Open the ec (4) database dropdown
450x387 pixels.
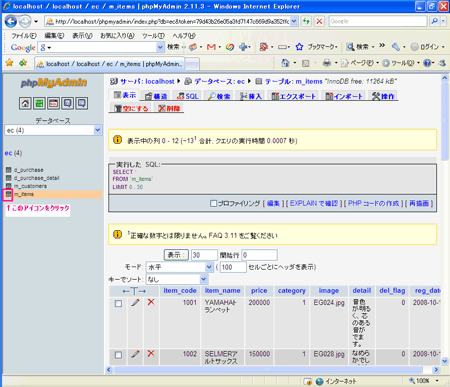click(x=53, y=130)
